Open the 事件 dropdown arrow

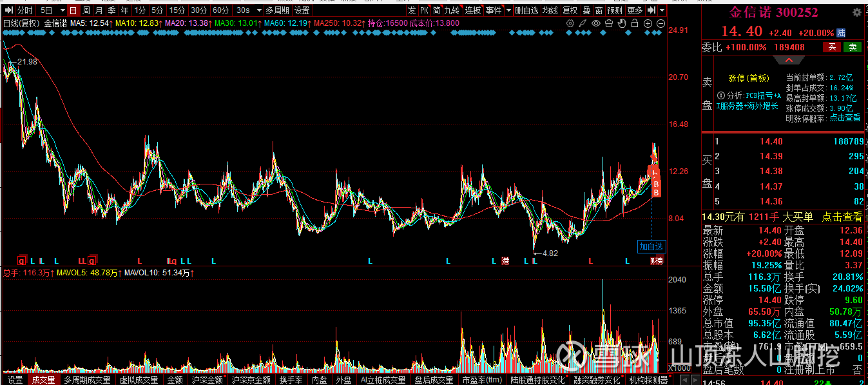pos(509,10)
